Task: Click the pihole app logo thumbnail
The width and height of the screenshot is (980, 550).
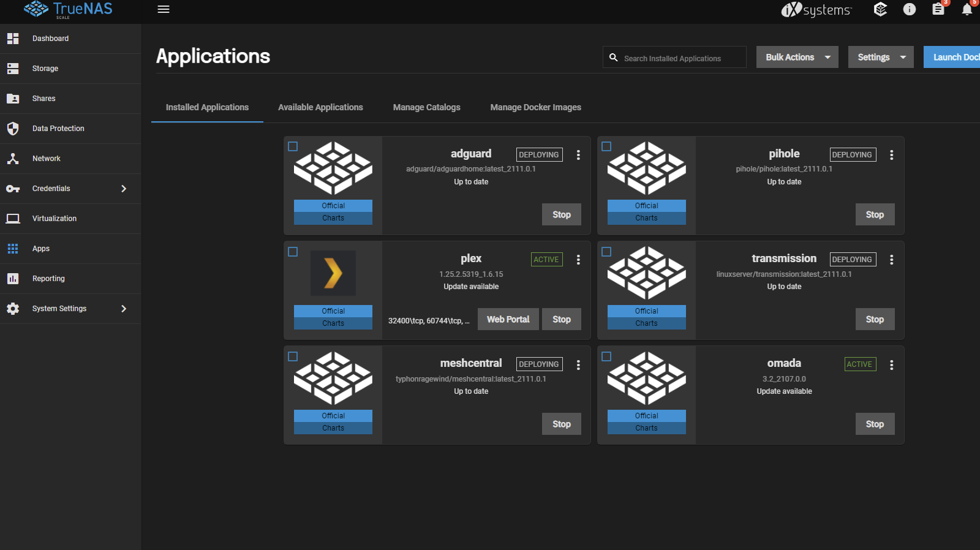Action: click(x=647, y=168)
